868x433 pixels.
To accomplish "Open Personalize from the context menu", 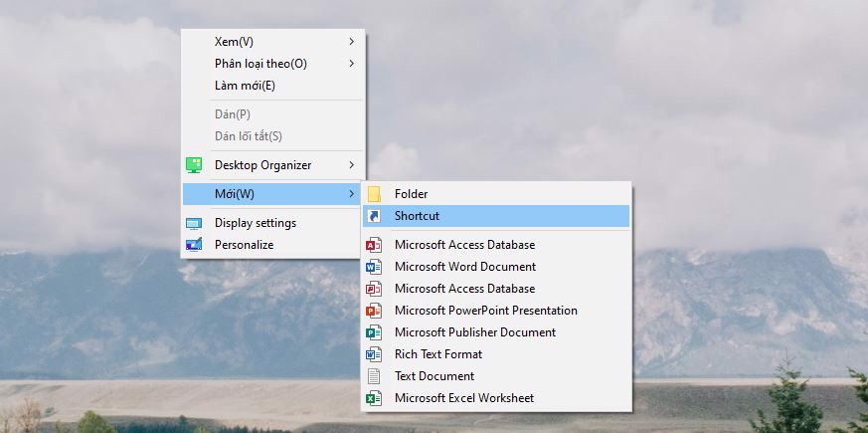I will point(272,245).
